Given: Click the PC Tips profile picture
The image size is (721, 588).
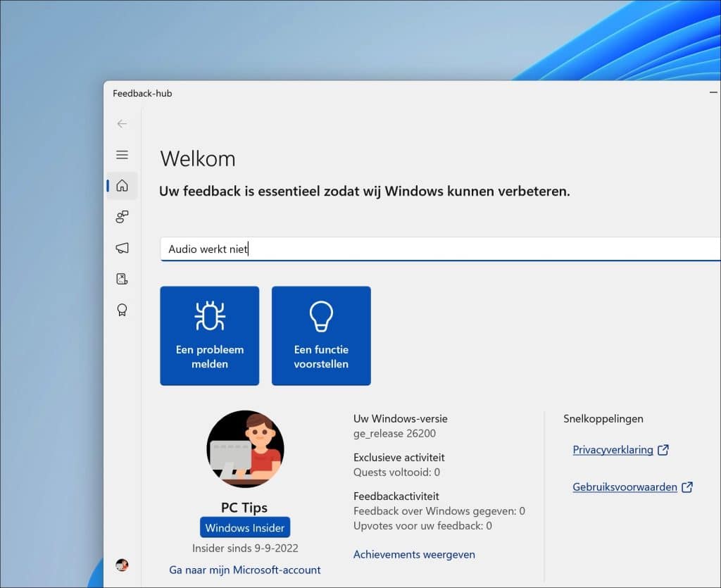Looking at the screenshot, I should (245, 450).
